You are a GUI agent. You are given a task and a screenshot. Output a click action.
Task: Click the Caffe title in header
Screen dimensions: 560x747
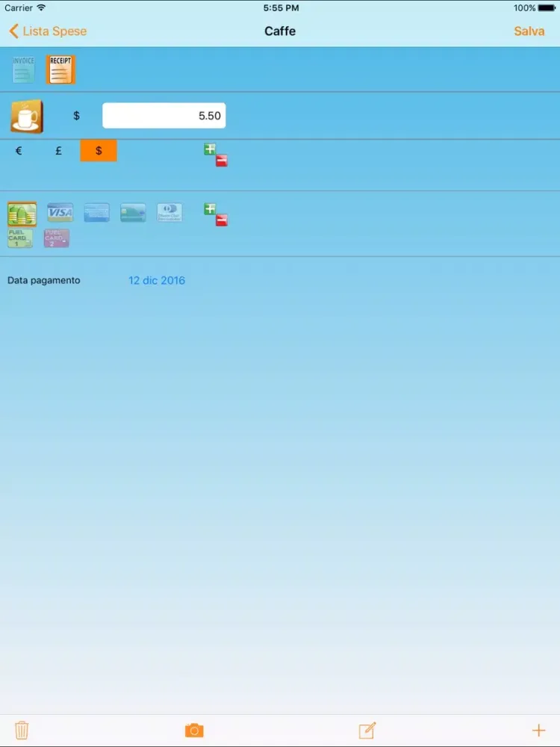pos(280,31)
